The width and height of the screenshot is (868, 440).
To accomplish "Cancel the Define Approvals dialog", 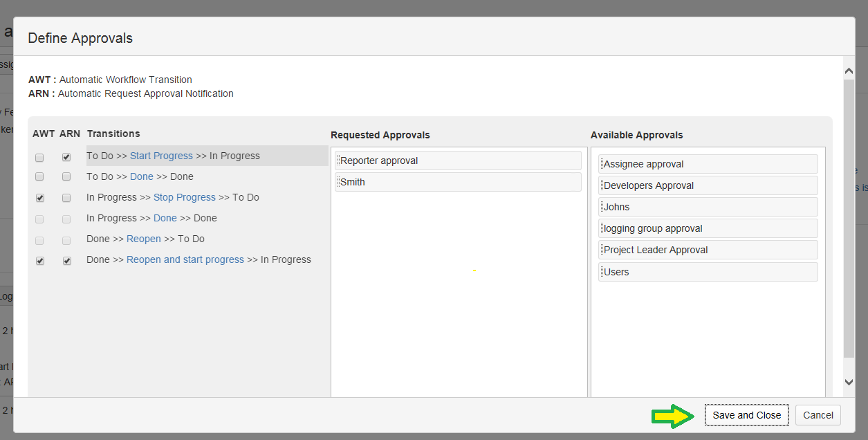I will click(x=818, y=415).
